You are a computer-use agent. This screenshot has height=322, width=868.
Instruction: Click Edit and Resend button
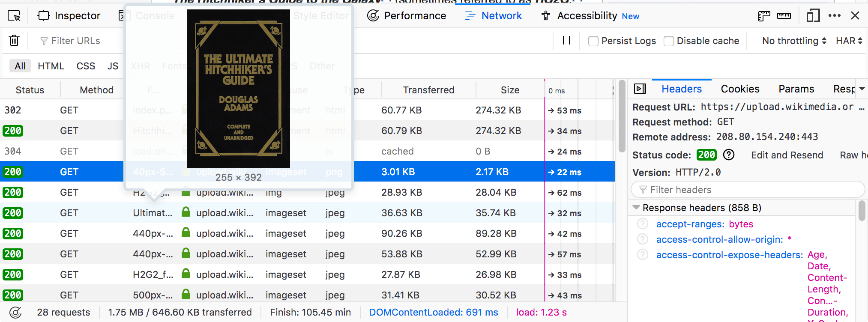(787, 155)
